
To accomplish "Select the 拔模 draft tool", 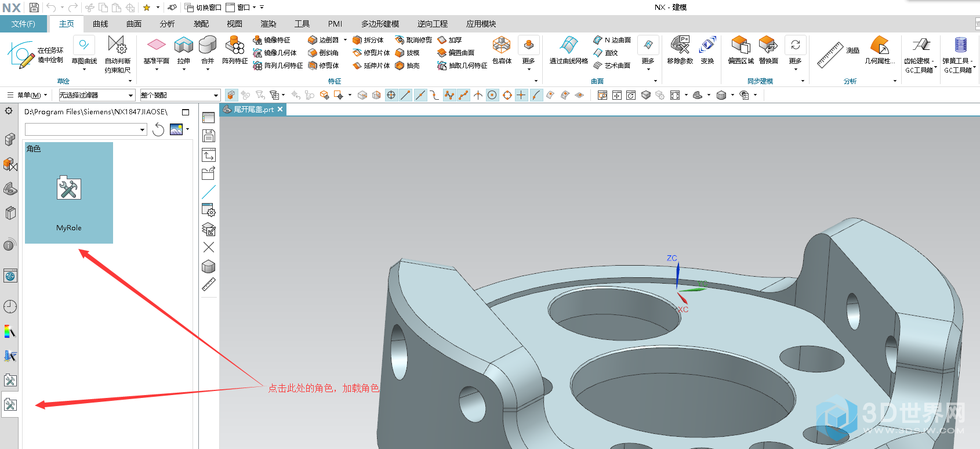I will (x=407, y=53).
